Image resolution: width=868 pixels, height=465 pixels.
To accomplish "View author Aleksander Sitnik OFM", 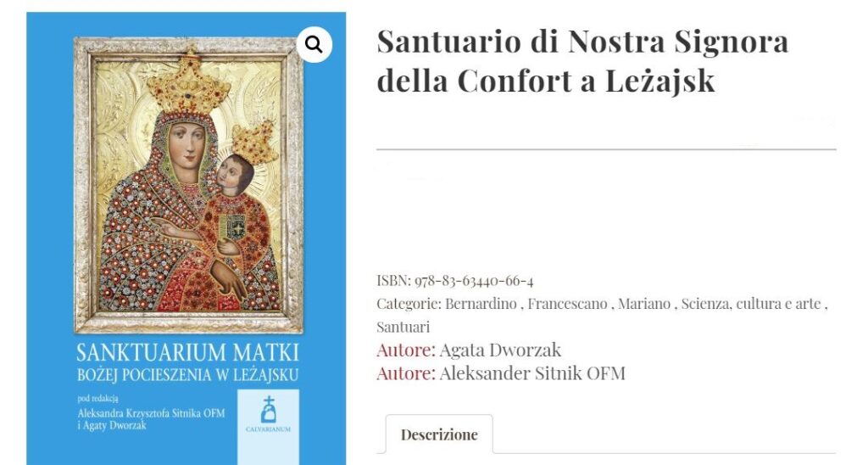I will (x=532, y=373).
